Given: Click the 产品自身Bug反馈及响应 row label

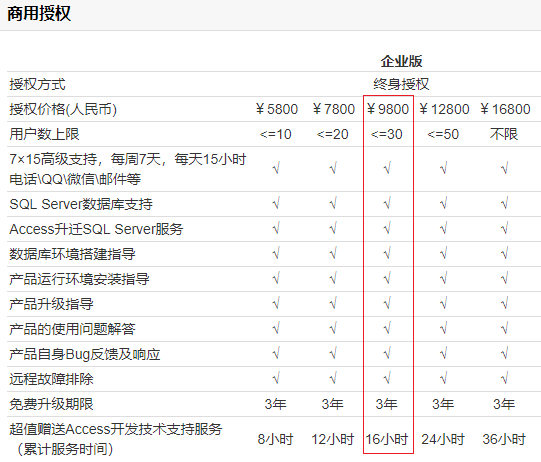Looking at the screenshot, I should (x=85, y=354).
